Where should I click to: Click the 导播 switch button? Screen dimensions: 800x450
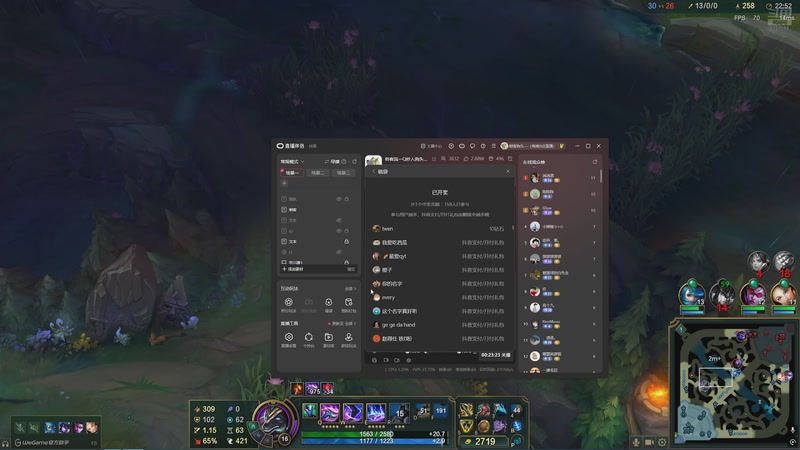[x=332, y=162]
